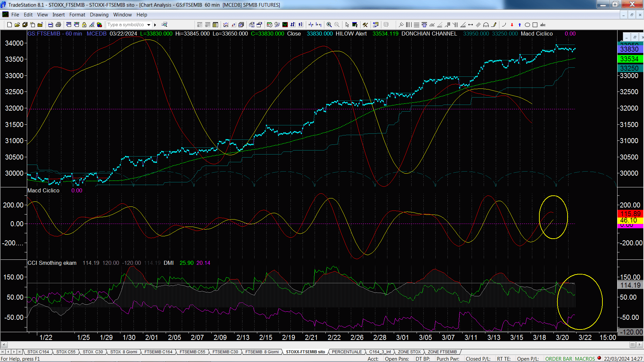Click the chart with text label icon
This screenshot has height=362, width=644.
coord(355,24)
